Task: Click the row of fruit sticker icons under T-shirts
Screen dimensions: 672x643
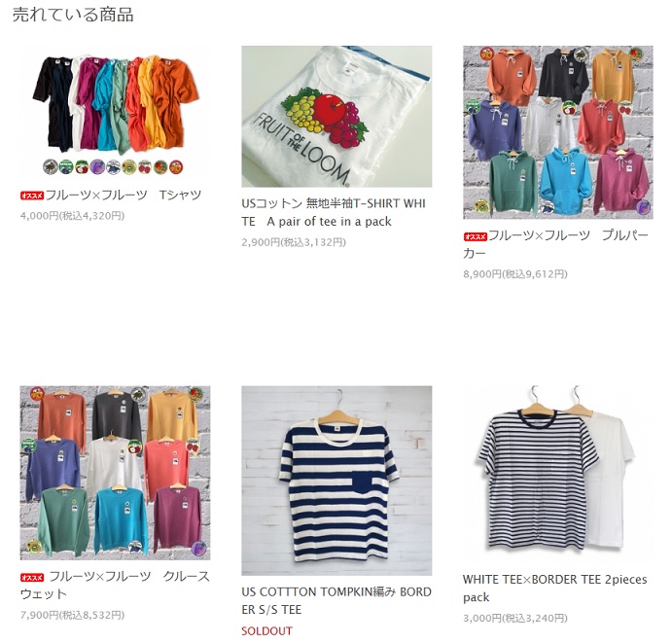Action: coord(114,166)
